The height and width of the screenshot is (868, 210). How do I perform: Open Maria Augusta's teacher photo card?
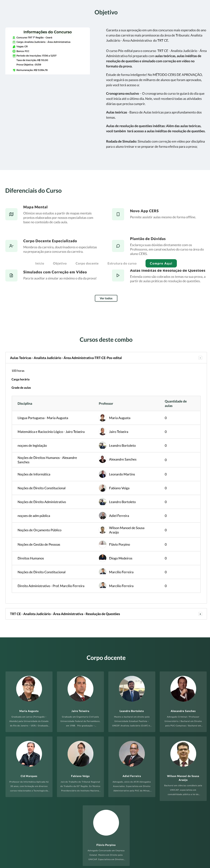29,689
